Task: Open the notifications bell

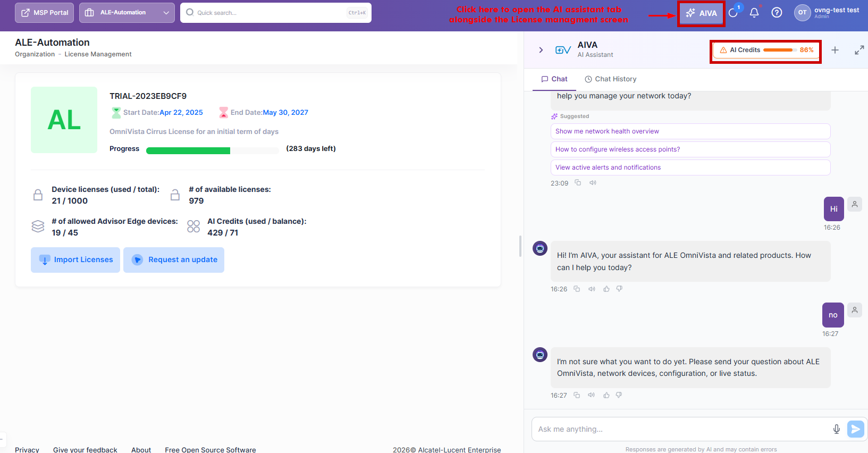Action: tap(754, 12)
